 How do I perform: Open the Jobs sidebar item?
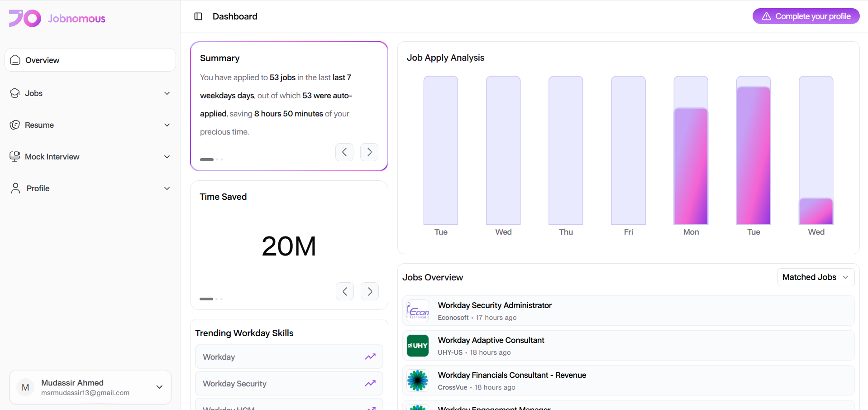(90, 93)
